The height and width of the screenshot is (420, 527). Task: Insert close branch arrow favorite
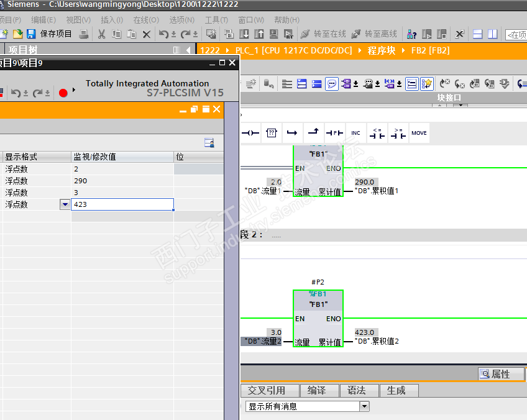click(313, 133)
